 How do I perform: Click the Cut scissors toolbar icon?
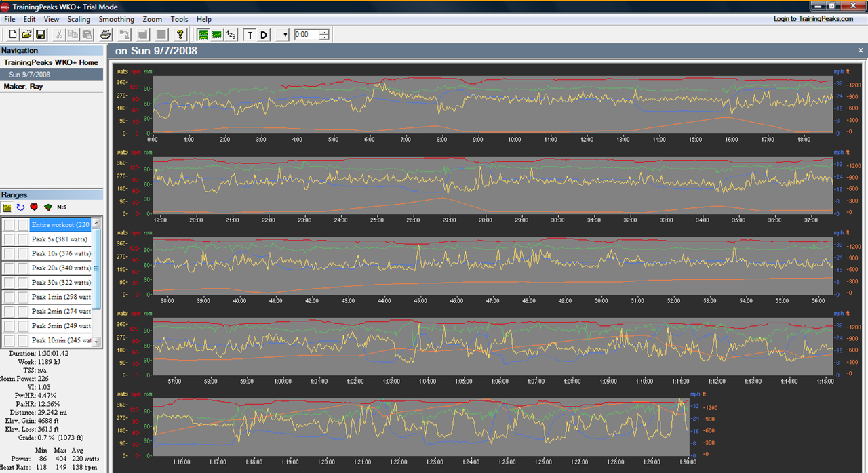[60, 34]
